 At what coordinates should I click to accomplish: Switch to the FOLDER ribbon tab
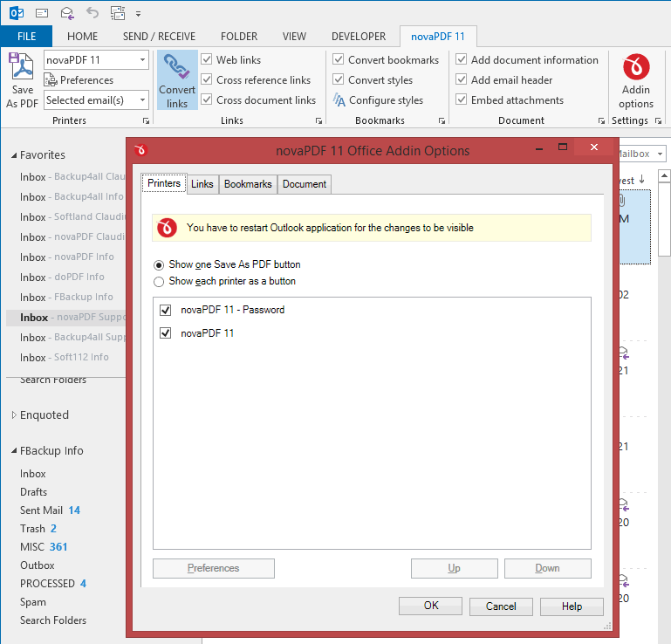[239, 37]
